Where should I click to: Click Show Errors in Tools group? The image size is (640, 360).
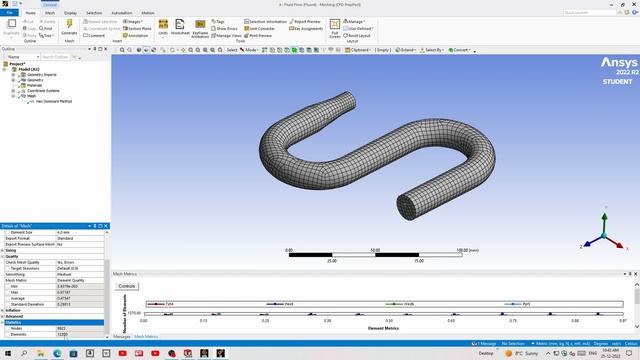(224, 29)
